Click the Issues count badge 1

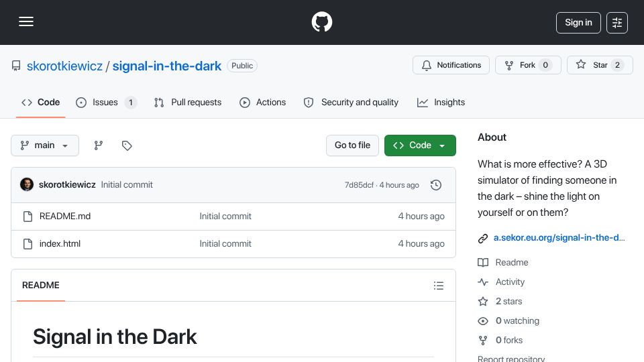[131, 103]
